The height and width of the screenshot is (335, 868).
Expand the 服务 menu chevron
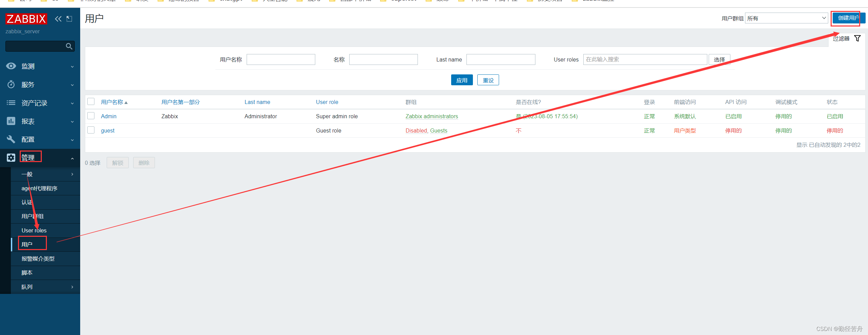tap(72, 85)
